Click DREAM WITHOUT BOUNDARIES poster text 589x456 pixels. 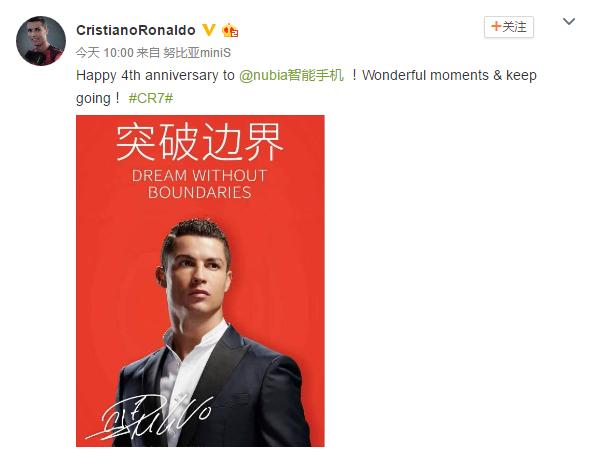click(199, 184)
